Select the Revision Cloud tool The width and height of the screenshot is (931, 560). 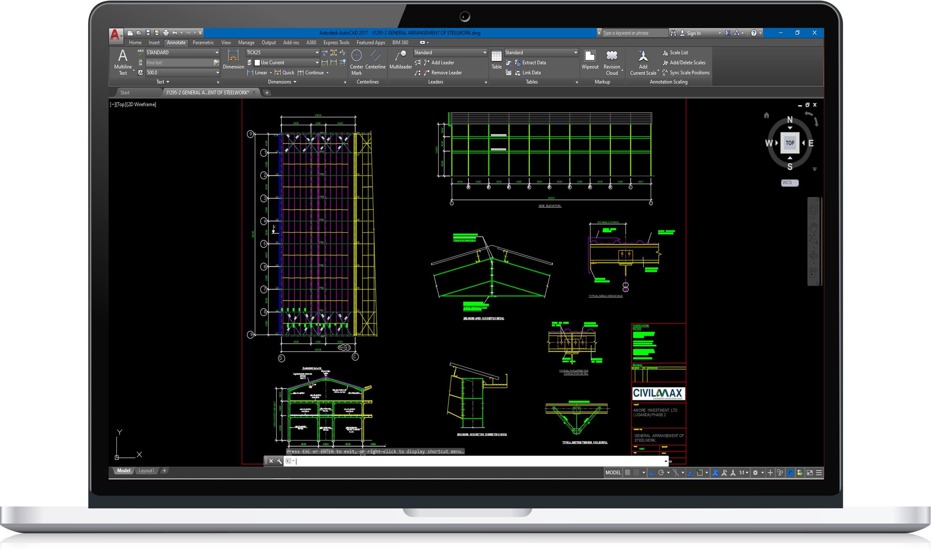coord(612,62)
